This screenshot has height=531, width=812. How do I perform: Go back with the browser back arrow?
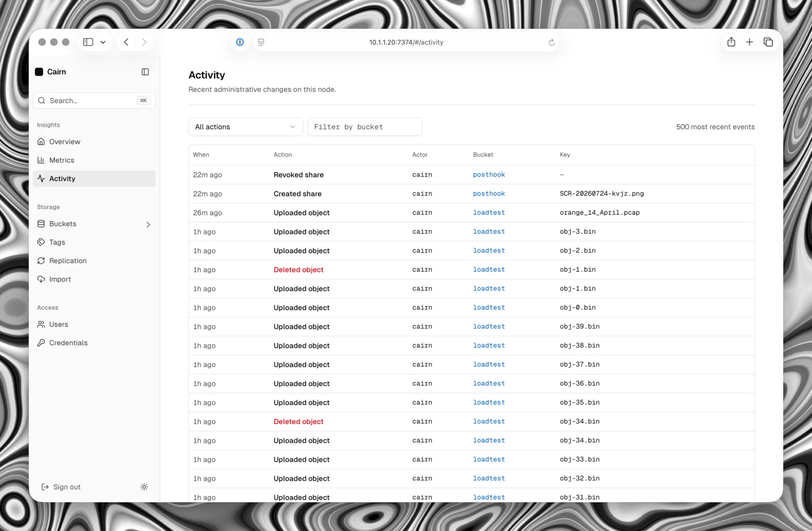tap(126, 42)
